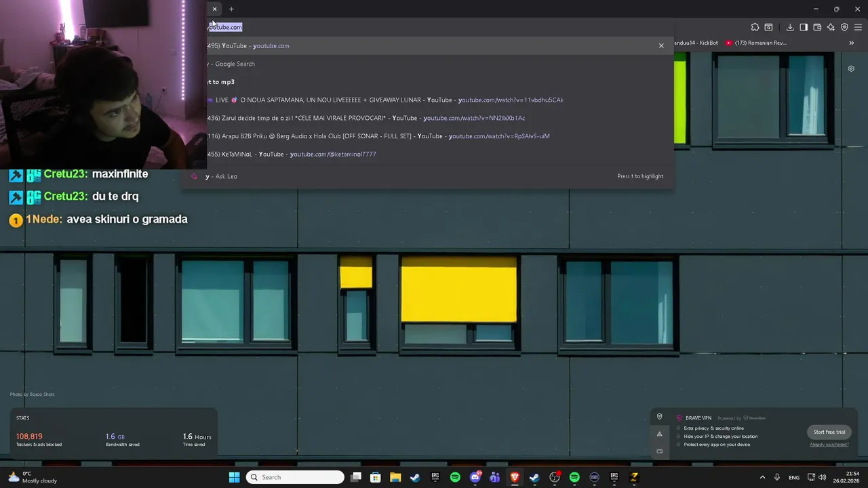This screenshot has width=868, height=488.
Task: Open Discord from the taskbar
Action: (x=475, y=477)
